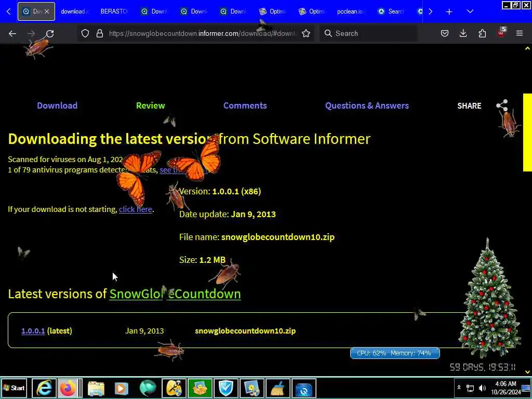This screenshot has width=532, height=399.
Task: Click the Size 1.2 MB text
Action: (202, 260)
